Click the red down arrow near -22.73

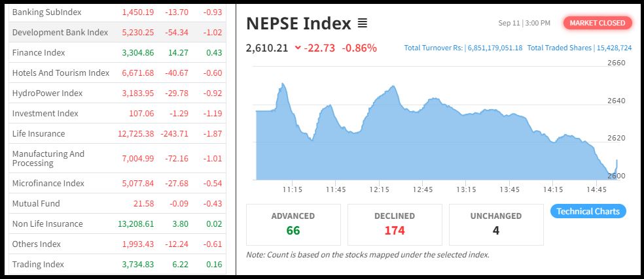pyautogui.click(x=298, y=48)
